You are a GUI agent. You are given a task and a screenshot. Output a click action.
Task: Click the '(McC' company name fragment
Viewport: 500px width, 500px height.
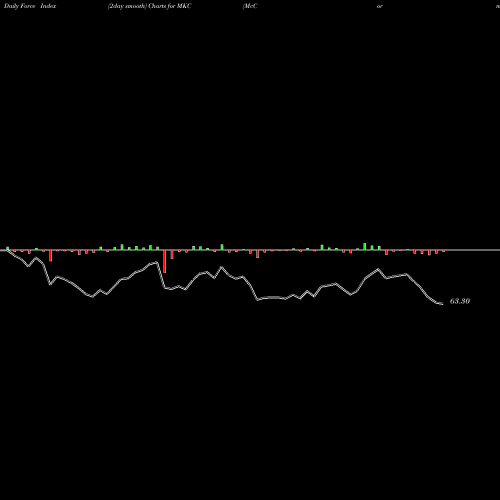[x=250, y=6]
